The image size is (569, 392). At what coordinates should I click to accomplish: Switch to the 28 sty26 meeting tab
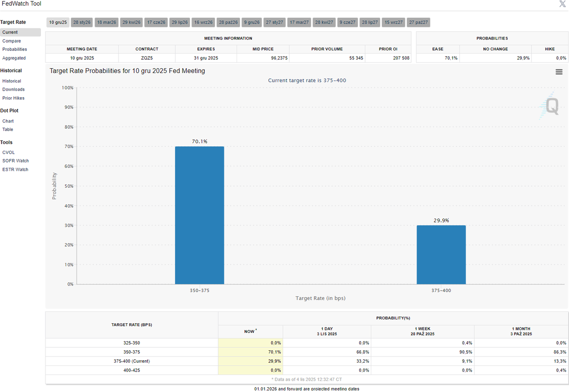(x=82, y=22)
